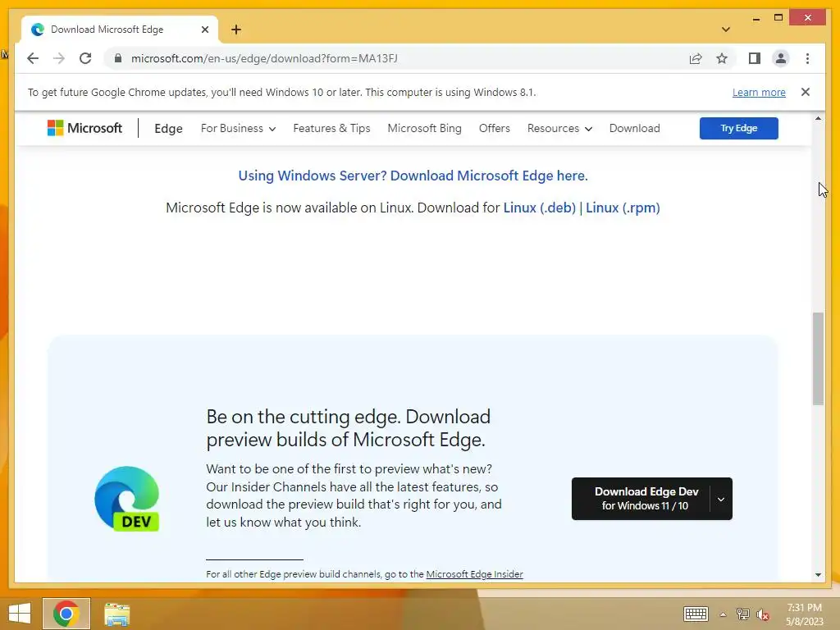
Task: Dismiss the Chrome update notification bar
Action: point(806,92)
